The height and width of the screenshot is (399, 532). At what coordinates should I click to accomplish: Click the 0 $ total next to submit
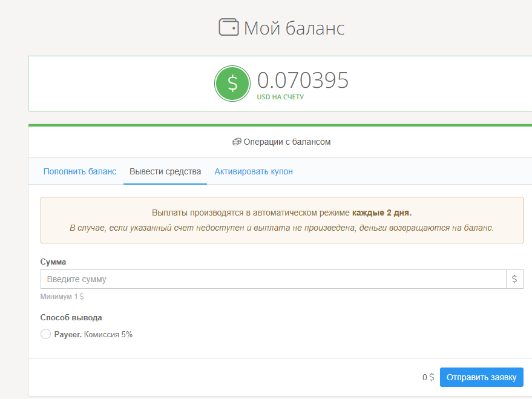(x=428, y=377)
